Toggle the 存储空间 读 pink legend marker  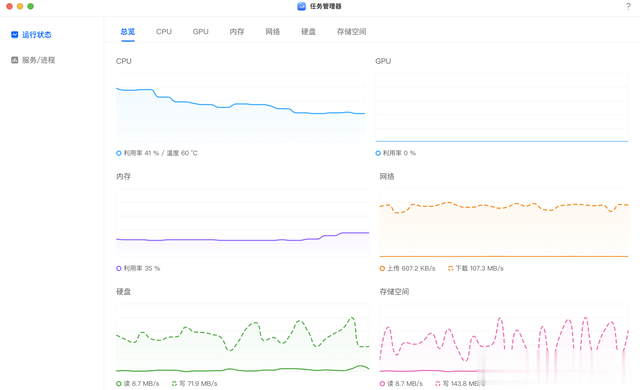click(x=382, y=384)
